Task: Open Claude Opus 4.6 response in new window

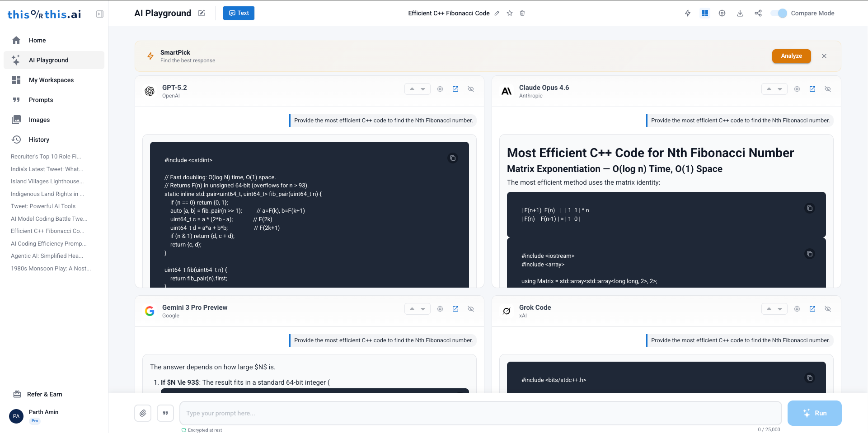Action: [x=812, y=89]
